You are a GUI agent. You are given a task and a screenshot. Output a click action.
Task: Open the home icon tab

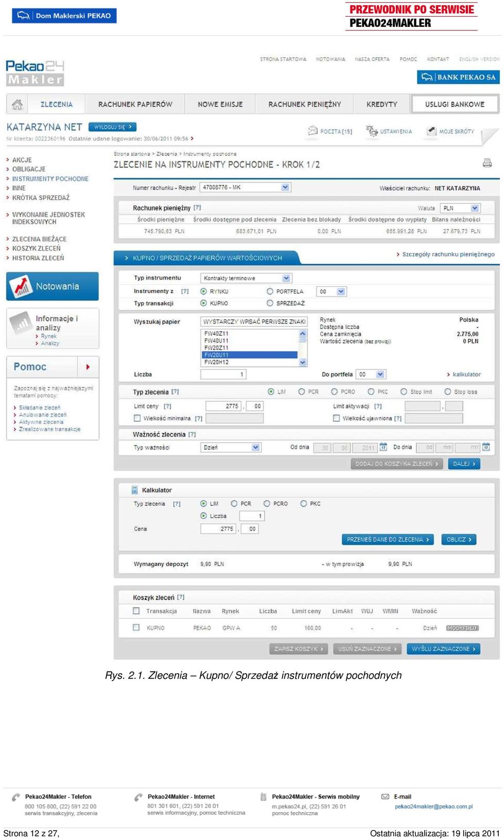click(x=17, y=104)
